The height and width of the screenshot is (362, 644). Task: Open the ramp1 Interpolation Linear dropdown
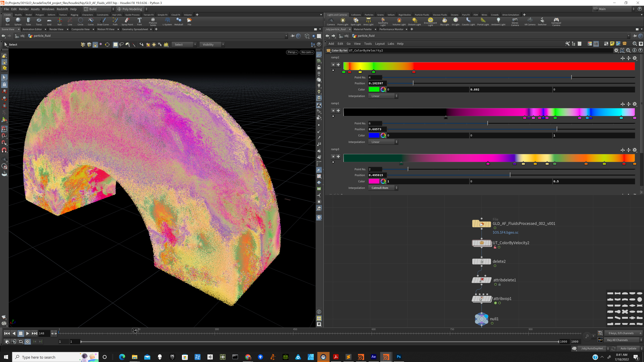coord(383,142)
